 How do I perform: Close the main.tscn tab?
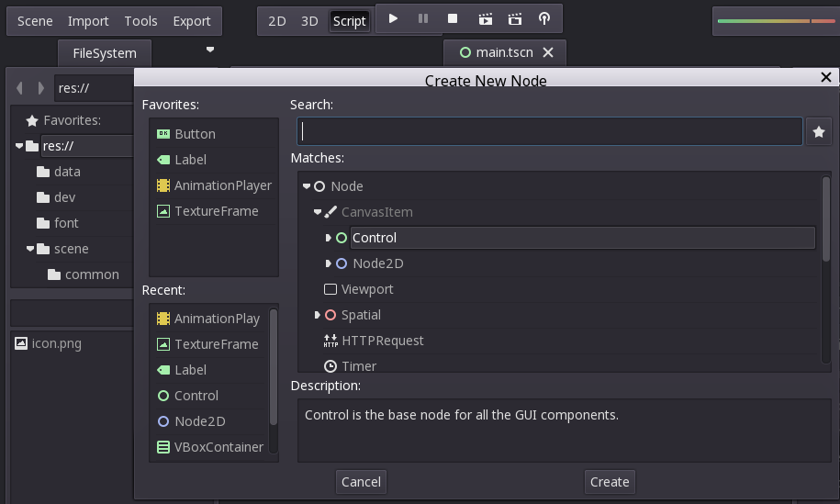pos(547,52)
